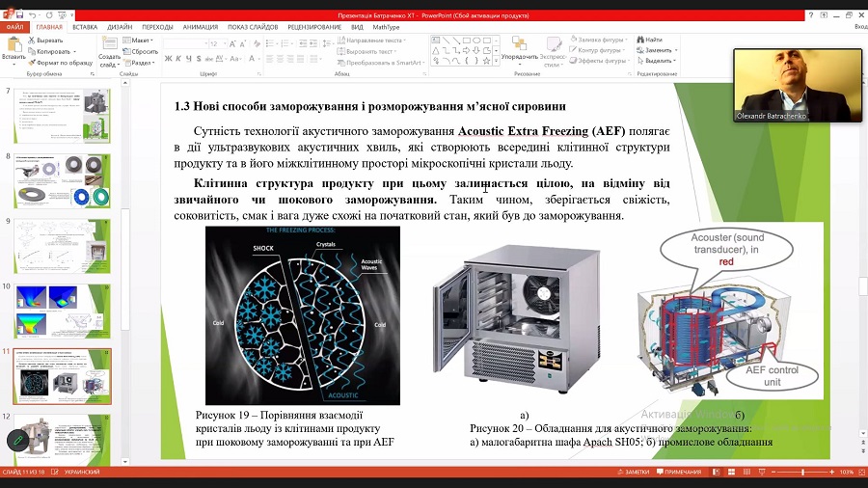868x488 pixels.
Task: Open Shape outline (Контур фигуры) menu
Action: coord(598,50)
